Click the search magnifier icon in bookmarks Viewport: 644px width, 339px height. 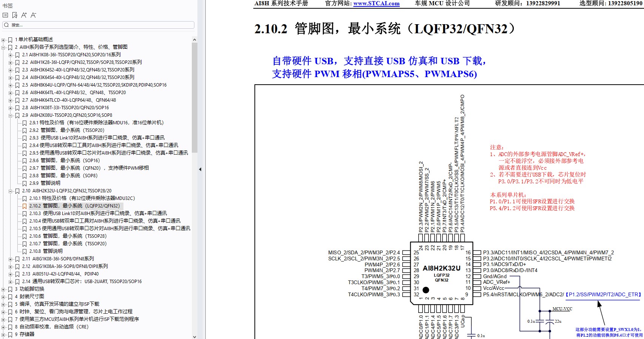6,25
